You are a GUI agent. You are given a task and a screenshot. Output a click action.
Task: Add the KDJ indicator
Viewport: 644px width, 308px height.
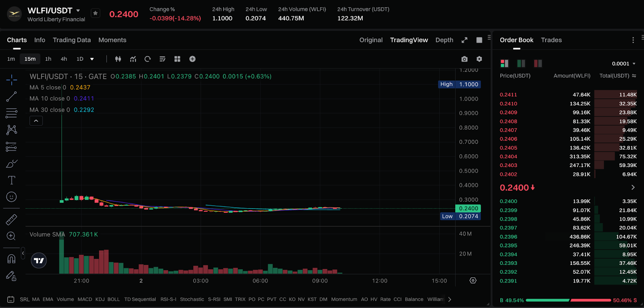100,299
